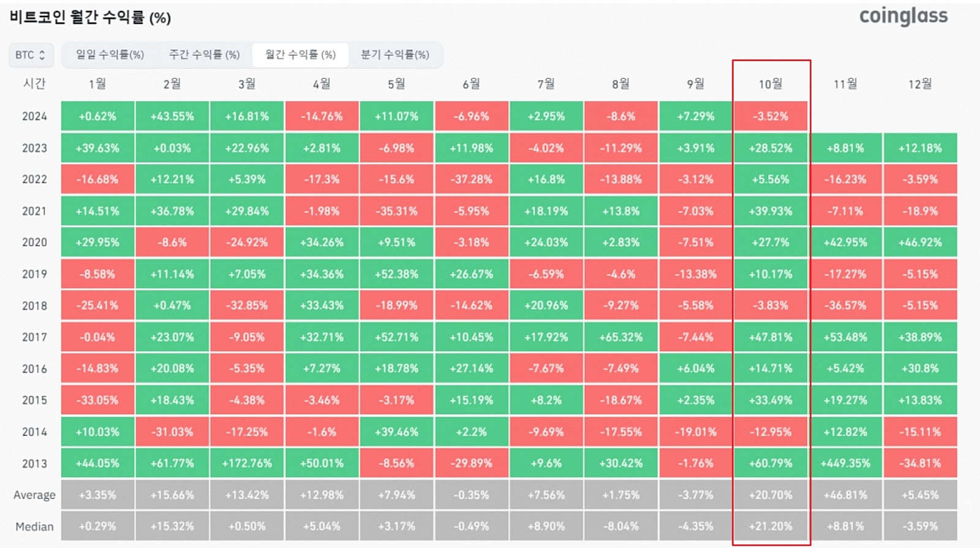Click the +15.66% average cell for February

[x=172, y=495]
